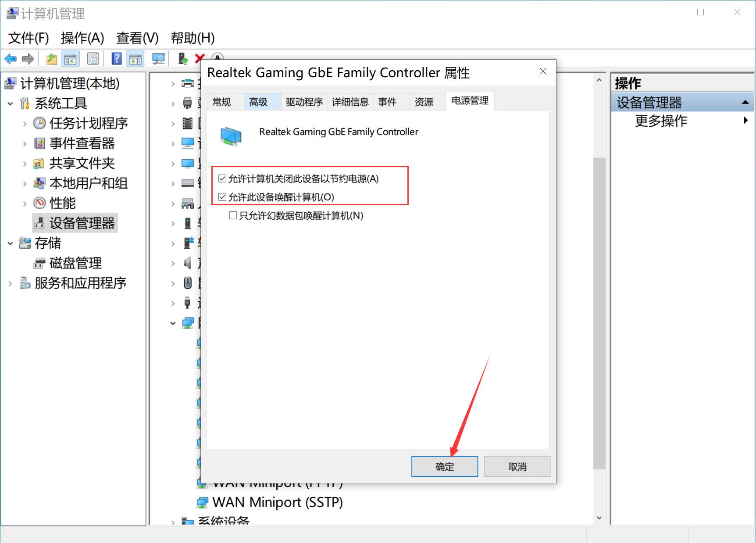Select WAN Miniport (SSTP) in device list
This screenshot has width=756, height=543.
[277, 502]
